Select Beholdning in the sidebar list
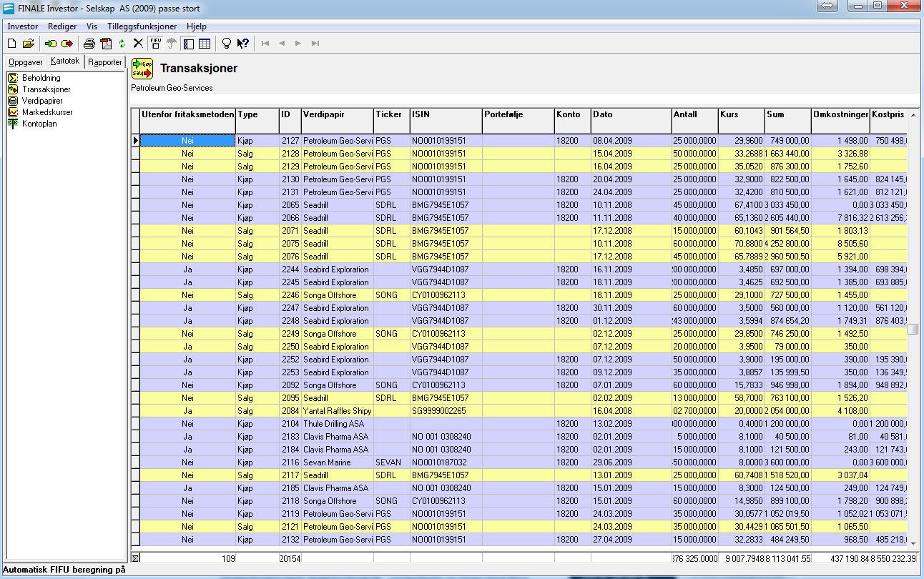The height and width of the screenshot is (579, 924). click(41, 78)
